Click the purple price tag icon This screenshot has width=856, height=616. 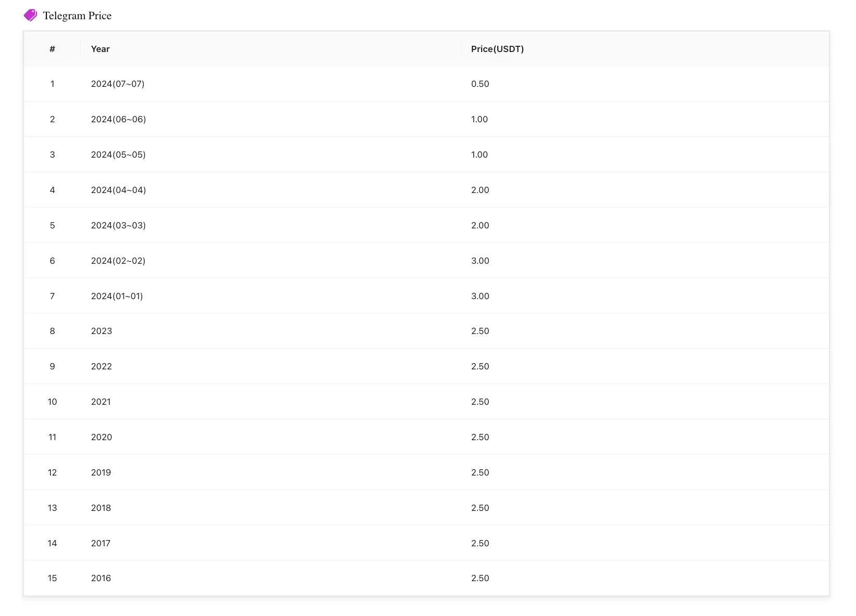click(30, 15)
